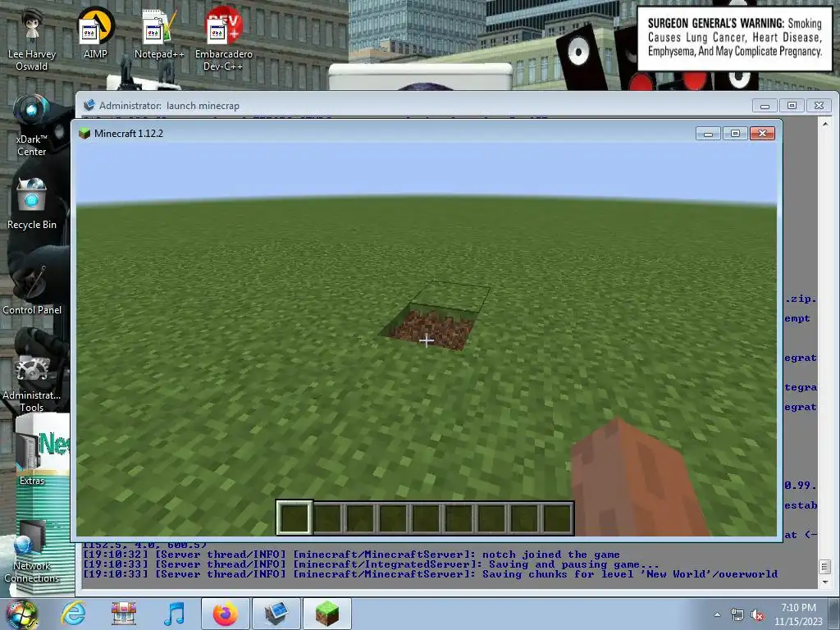Click the console scrollbar down arrow

825,582
